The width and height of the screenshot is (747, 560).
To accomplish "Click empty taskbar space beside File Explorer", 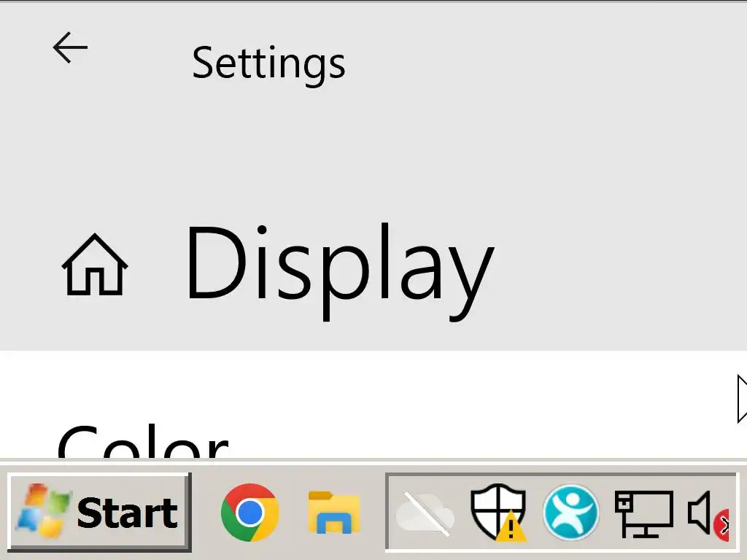I will [373, 513].
